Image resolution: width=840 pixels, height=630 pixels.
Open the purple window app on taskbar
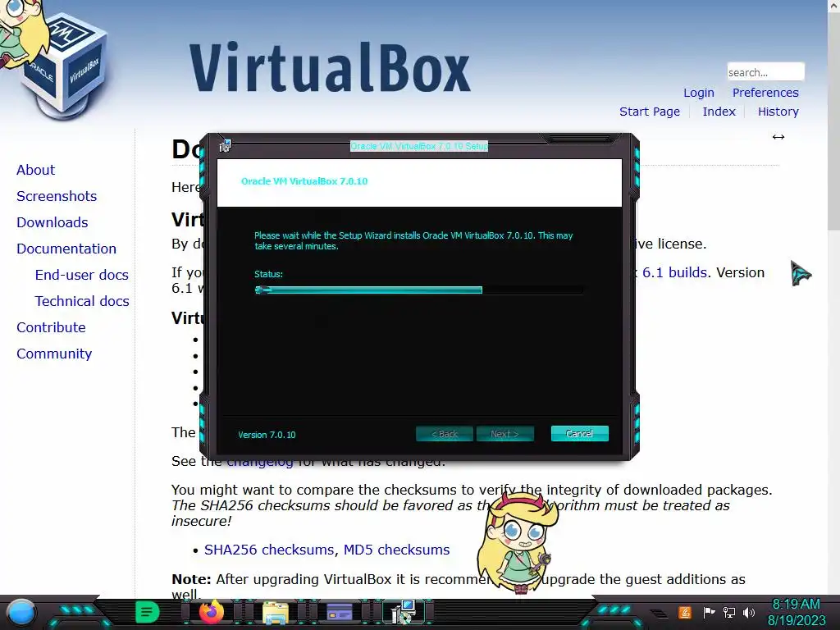point(339,612)
